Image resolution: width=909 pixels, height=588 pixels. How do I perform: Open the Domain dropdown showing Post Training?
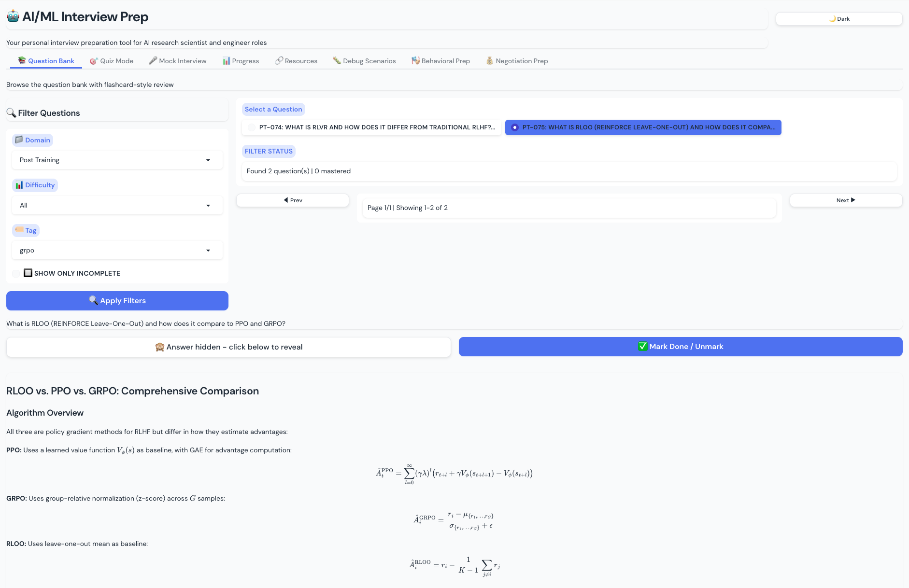click(x=117, y=160)
